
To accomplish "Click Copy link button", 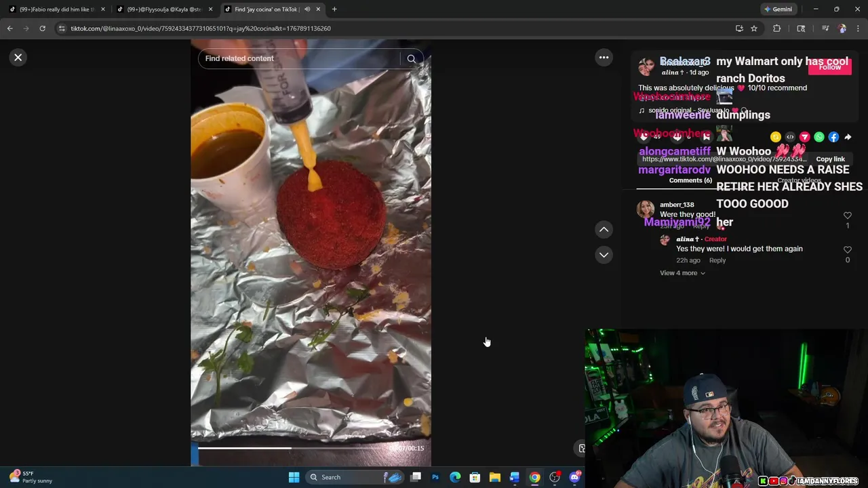I will point(830,159).
